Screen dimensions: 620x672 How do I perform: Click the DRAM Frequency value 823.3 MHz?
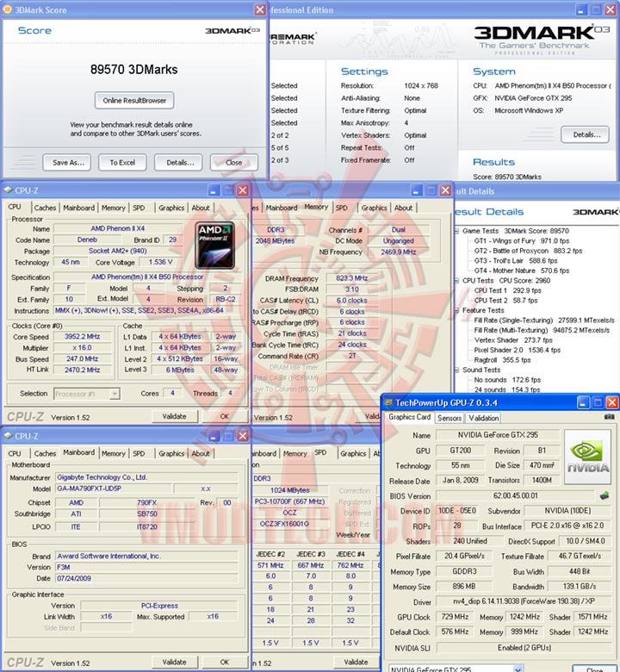352,278
